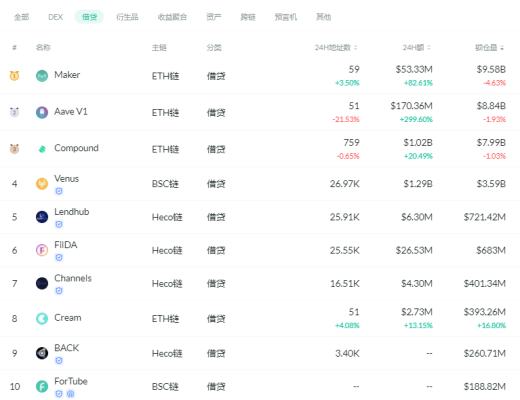Click Lendhub's locked value $721.42M

click(x=485, y=217)
